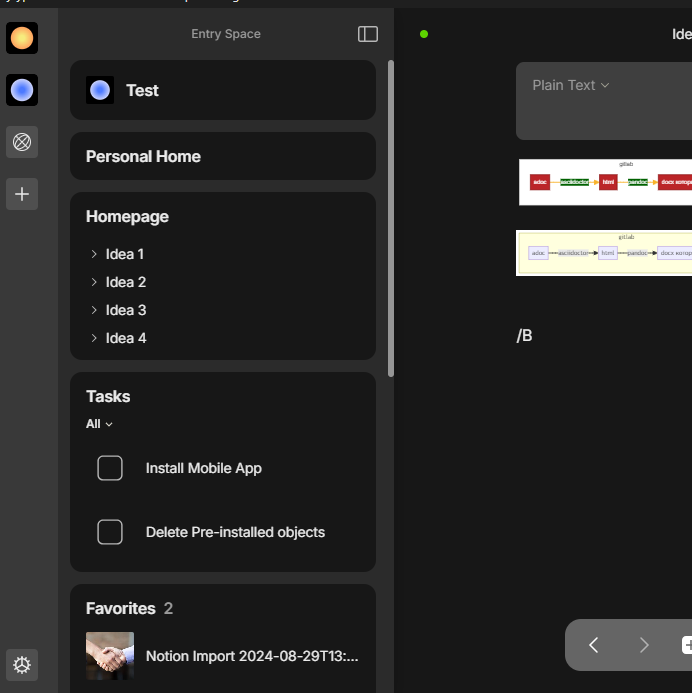Expand Idea 4 tree item
This screenshot has width=692, height=693.
click(94, 338)
